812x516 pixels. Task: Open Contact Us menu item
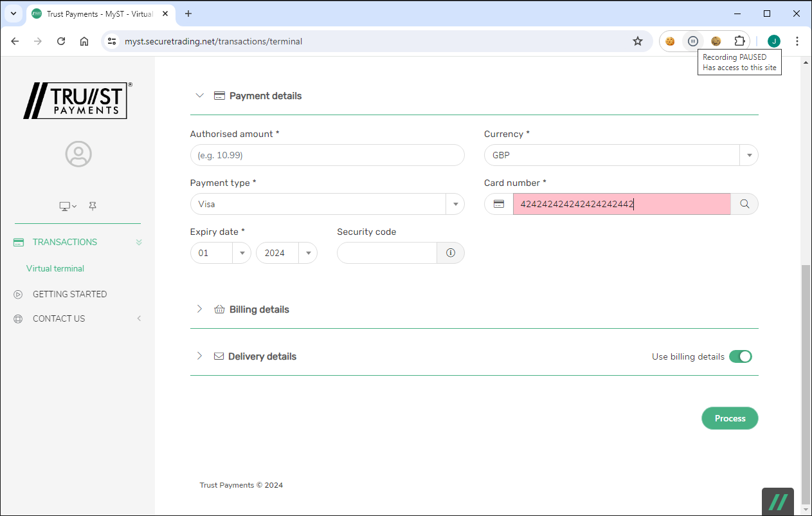click(59, 318)
